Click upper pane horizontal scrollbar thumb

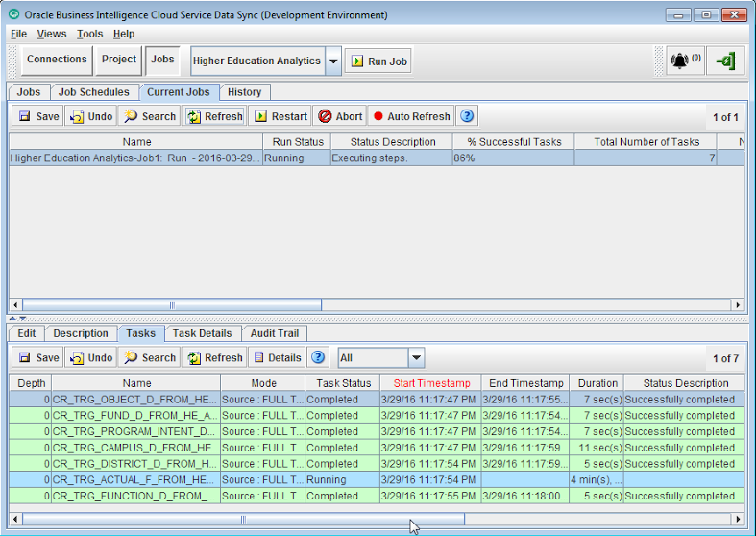tap(172, 305)
